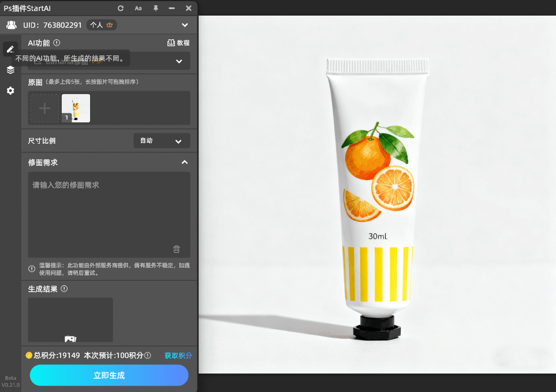
Task: Collapse the 修图需求 section
Action: pos(184,162)
